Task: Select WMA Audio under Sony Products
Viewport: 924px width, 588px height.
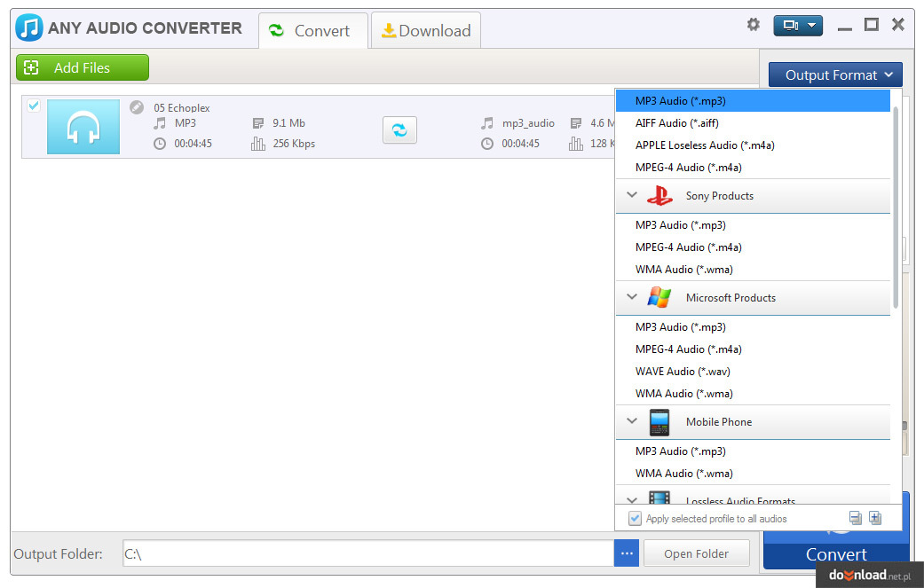Action: coord(753,270)
